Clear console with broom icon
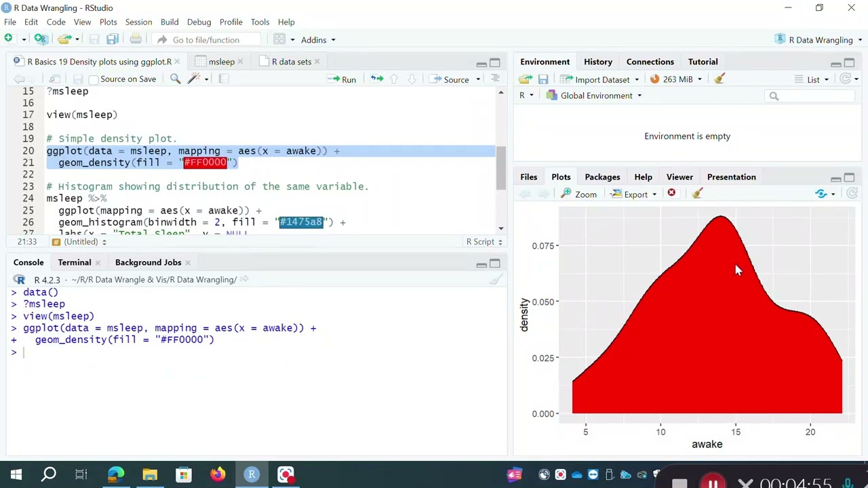868x488 pixels. (496, 279)
